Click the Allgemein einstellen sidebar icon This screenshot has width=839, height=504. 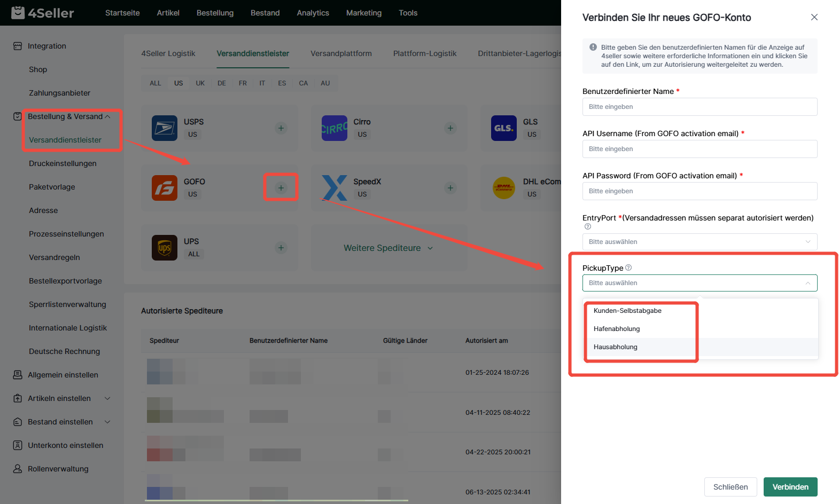click(18, 375)
